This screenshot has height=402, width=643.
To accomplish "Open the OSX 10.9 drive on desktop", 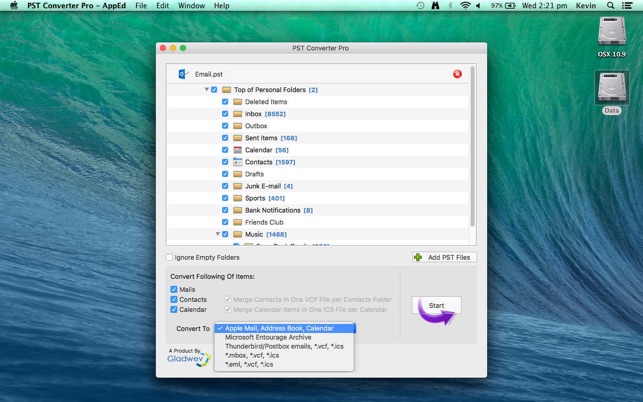I will (611, 35).
